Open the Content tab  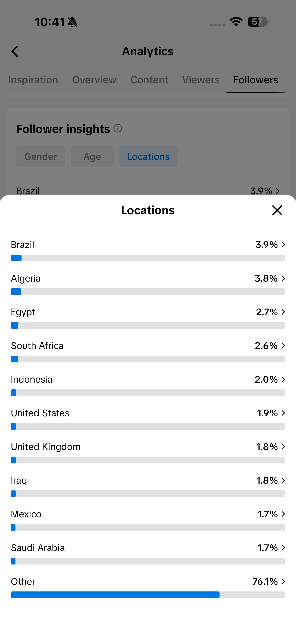149,80
